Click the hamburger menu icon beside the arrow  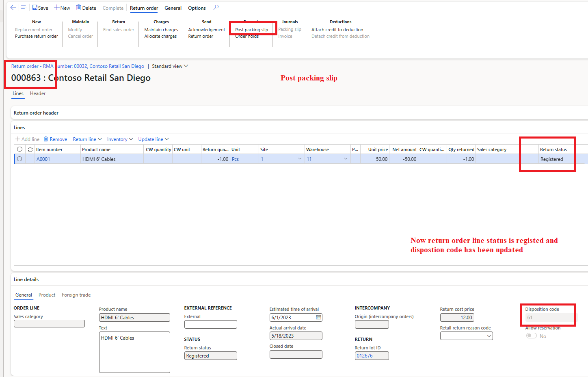(x=24, y=7)
